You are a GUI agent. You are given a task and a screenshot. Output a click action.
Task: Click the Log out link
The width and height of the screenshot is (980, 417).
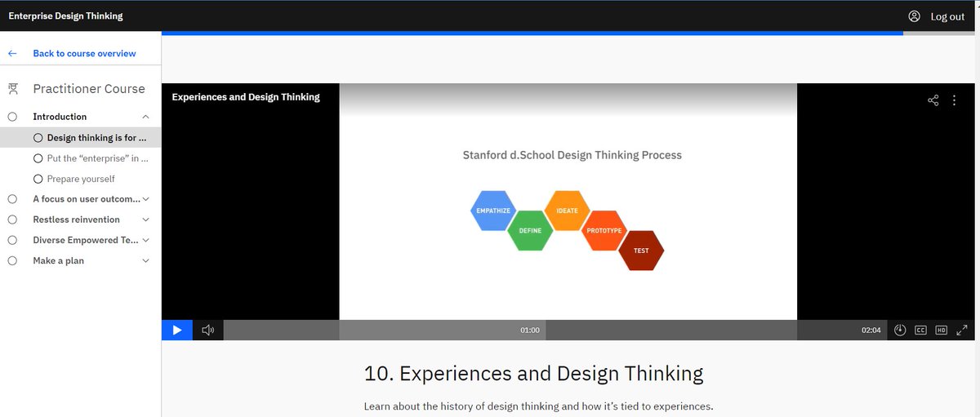[x=947, y=16]
